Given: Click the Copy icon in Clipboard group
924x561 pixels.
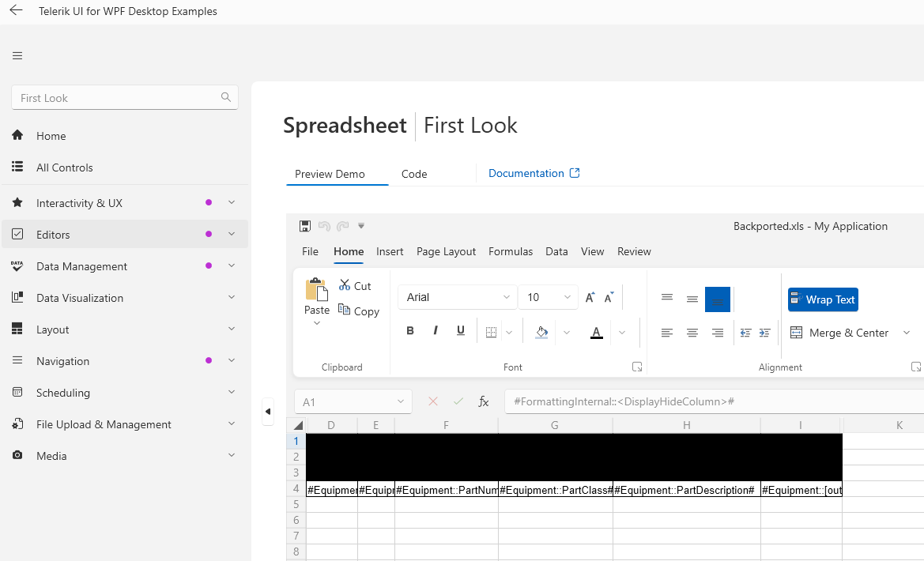Looking at the screenshot, I should tap(345, 310).
